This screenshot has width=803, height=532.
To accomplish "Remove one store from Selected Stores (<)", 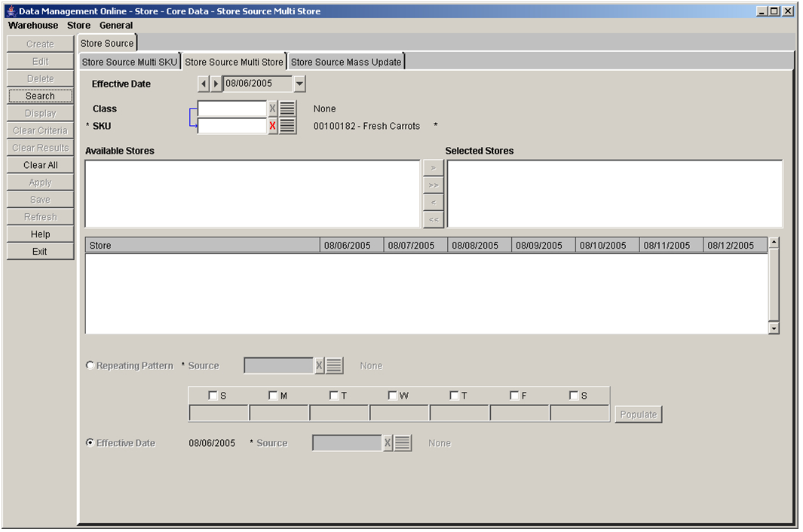I will tap(434, 203).
